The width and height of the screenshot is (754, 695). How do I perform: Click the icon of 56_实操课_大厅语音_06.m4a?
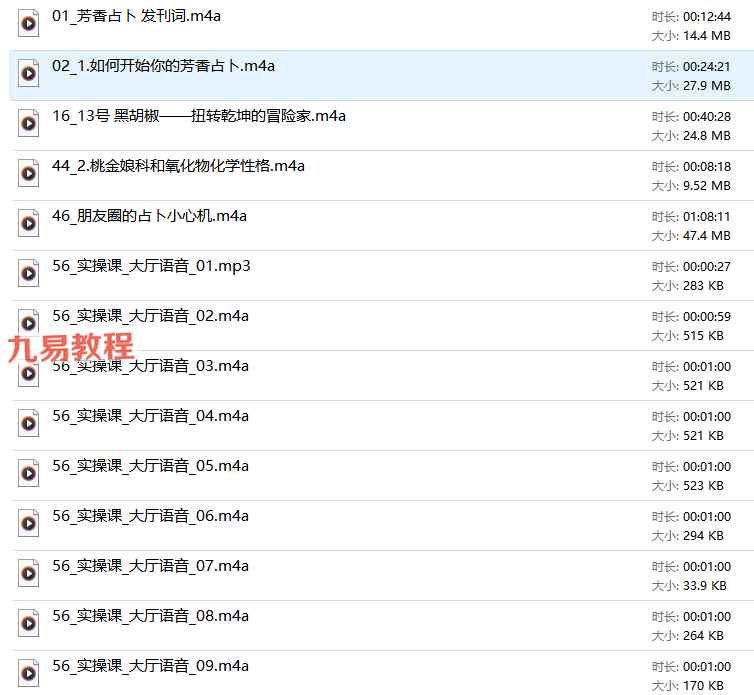tap(28, 524)
